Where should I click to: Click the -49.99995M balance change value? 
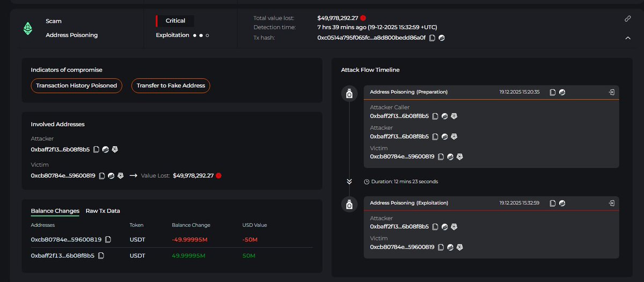tap(189, 240)
